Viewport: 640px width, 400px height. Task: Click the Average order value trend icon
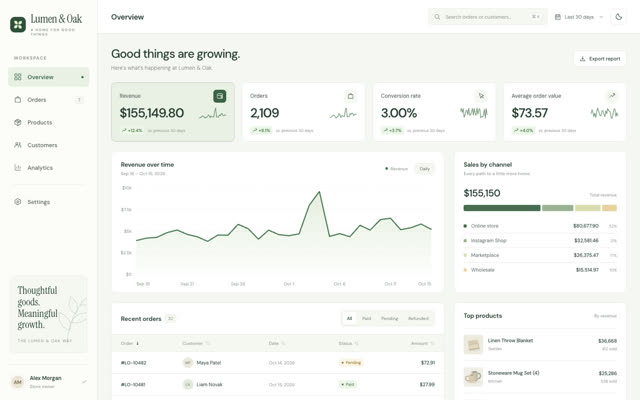coord(612,96)
